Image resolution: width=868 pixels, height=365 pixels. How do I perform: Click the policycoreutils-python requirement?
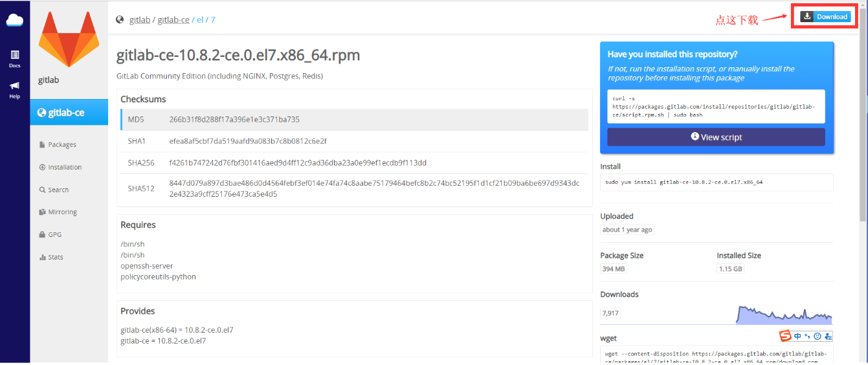tap(158, 277)
